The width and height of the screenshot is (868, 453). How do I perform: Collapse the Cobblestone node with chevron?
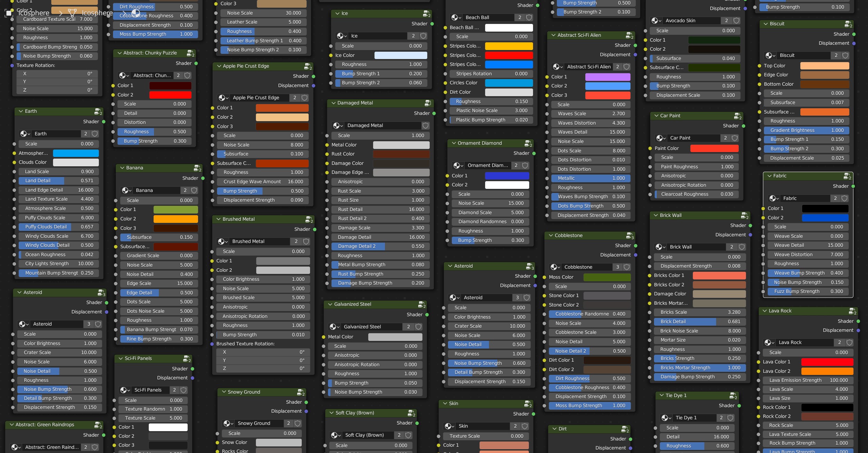[x=551, y=236]
